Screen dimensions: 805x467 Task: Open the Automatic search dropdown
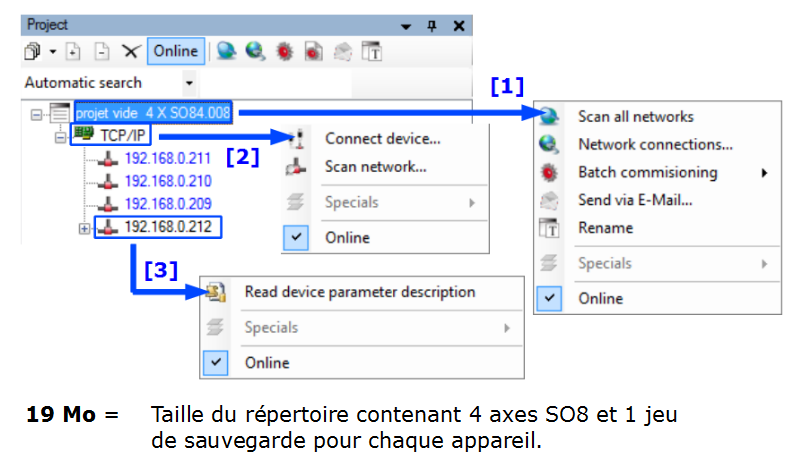[x=189, y=83]
